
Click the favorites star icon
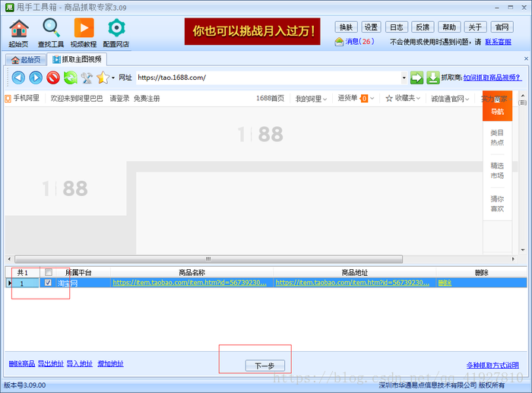point(103,78)
